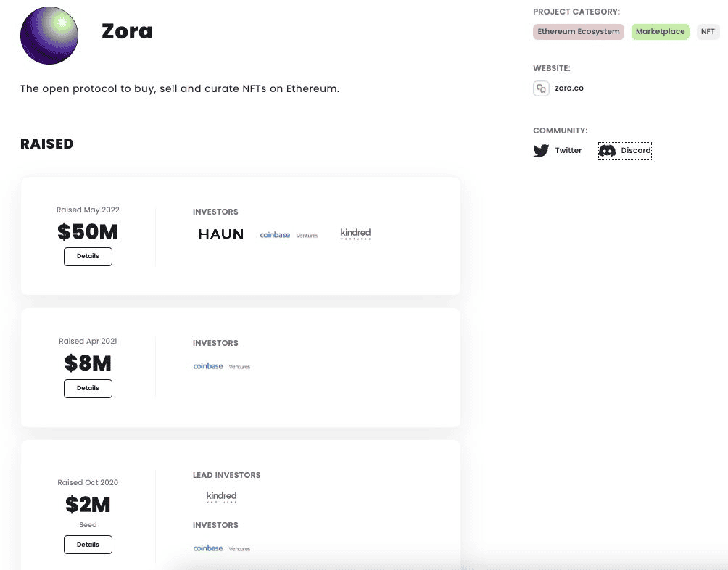This screenshot has height=570, width=728.
Task: Click Coinbase Ventures logo in $2M seed round
Action: [x=222, y=548]
